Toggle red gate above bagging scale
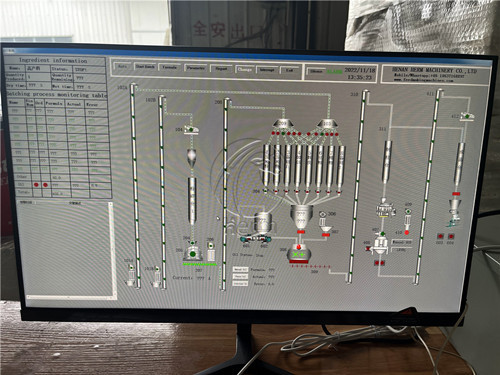This screenshot has height=375, width=500. pyautogui.click(x=457, y=194)
